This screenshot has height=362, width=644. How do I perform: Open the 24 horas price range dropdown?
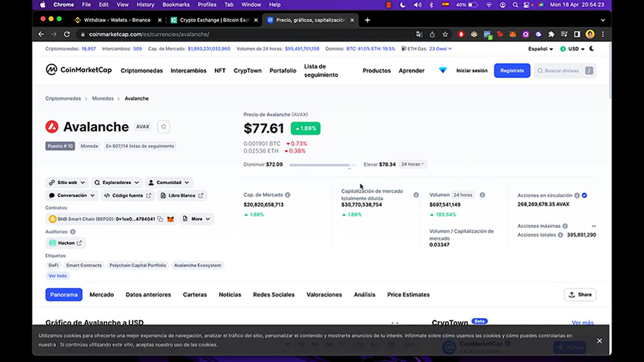point(413,164)
